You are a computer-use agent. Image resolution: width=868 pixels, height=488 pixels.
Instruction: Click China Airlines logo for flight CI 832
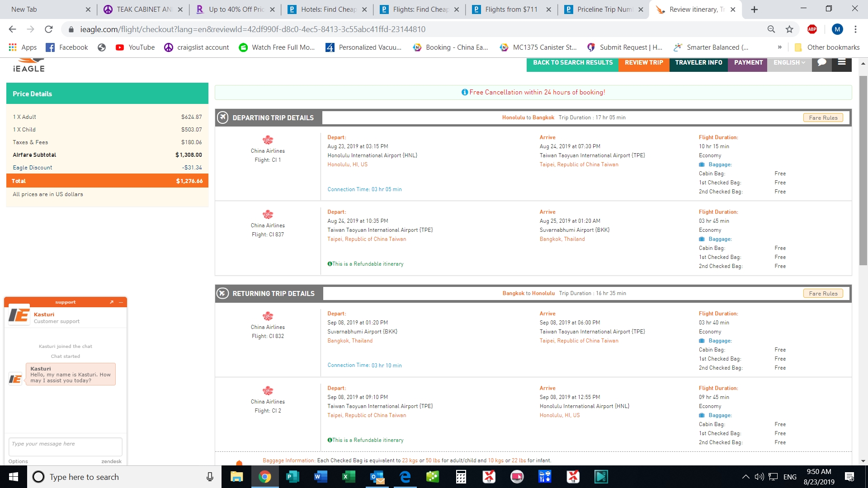click(x=268, y=316)
